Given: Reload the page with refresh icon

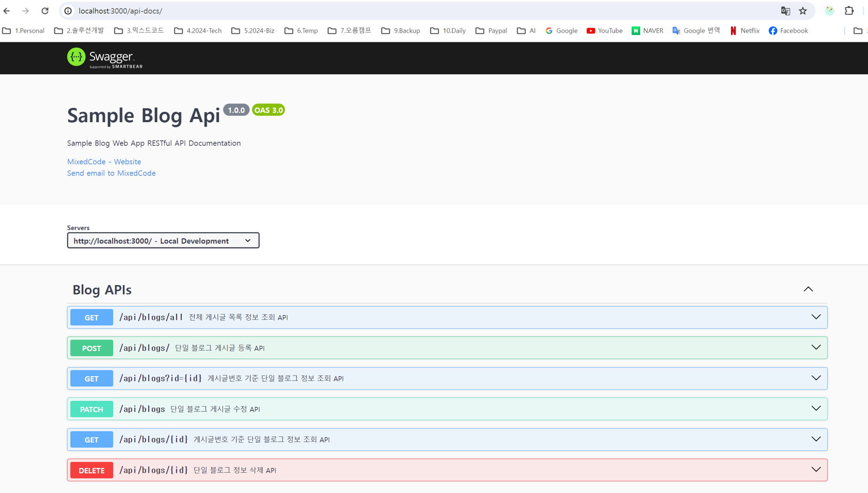Looking at the screenshot, I should click(45, 11).
